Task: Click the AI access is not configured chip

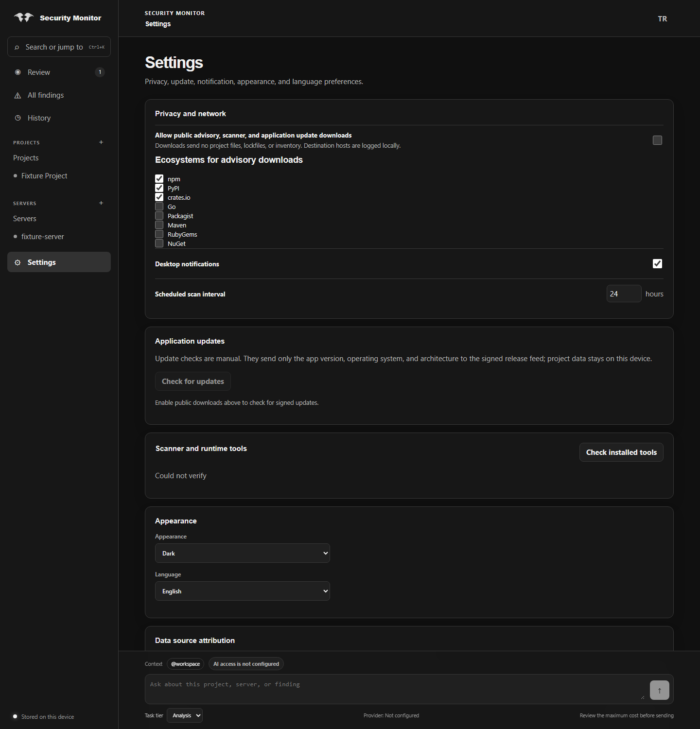Action: tap(246, 664)
